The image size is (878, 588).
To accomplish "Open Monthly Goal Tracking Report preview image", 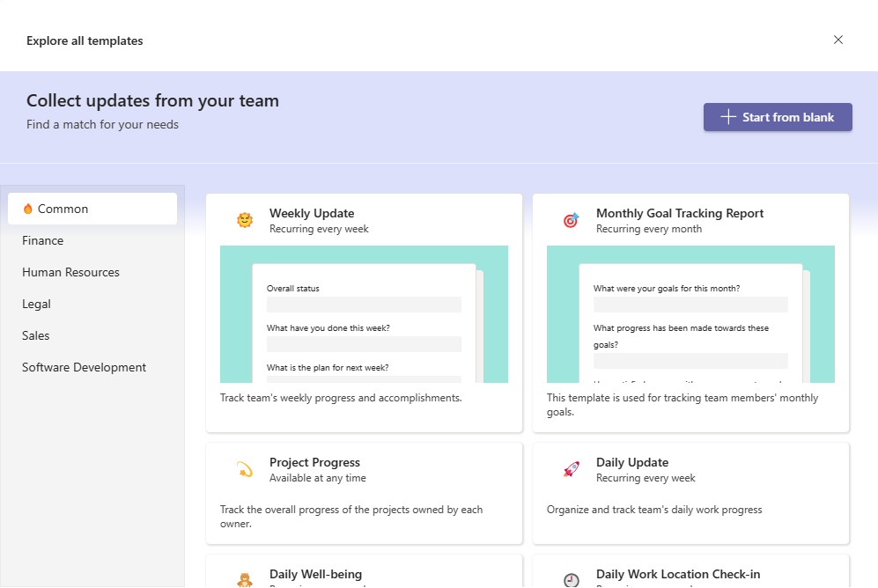I will pyautogui.click(x=690, y=314).
